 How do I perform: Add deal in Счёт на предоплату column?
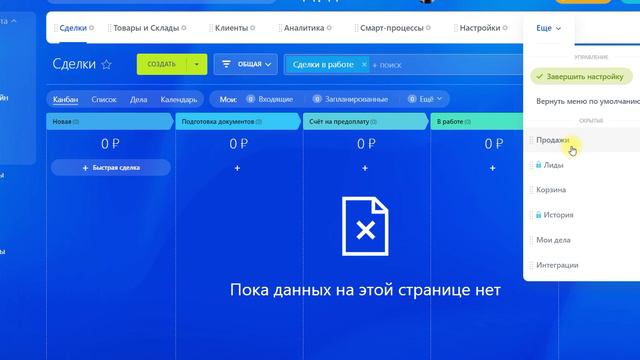click(365, 168)
